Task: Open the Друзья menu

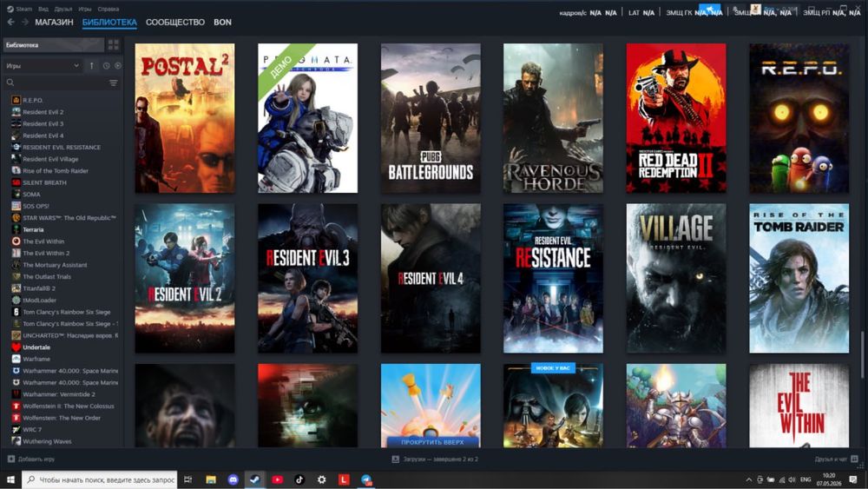Action: (63, 9)
